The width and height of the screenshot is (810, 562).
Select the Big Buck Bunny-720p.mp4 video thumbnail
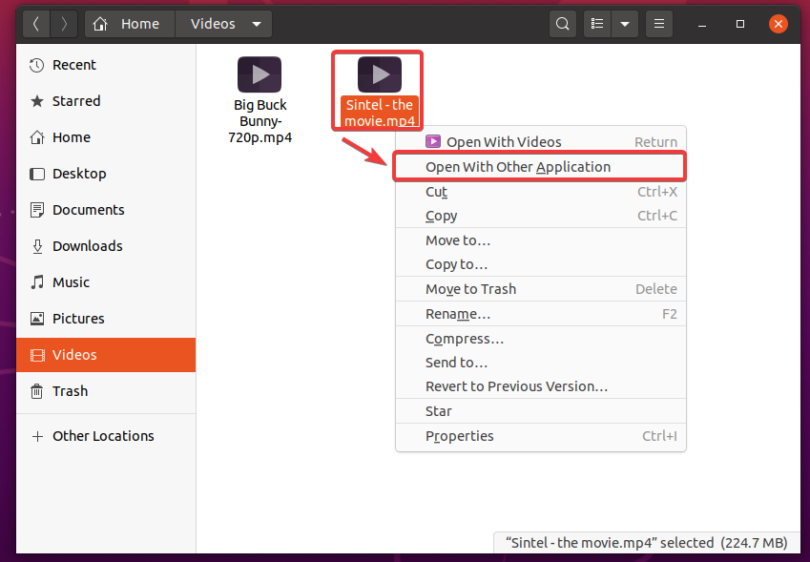(259, 75)
